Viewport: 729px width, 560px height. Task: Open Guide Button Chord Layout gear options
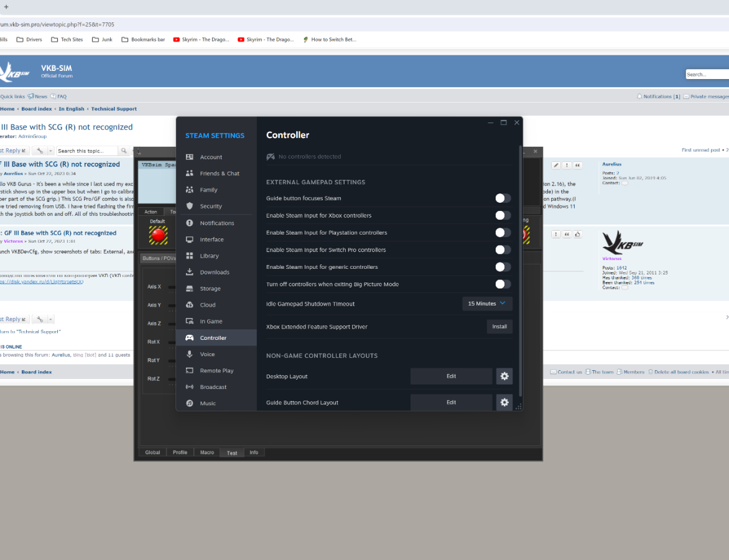click(x=504, y=403)
